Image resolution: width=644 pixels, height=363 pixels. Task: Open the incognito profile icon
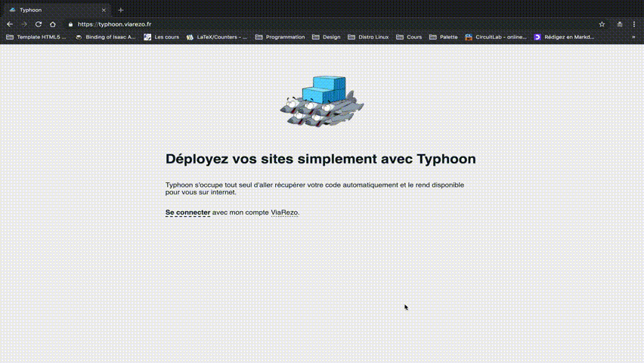[620, 24]
